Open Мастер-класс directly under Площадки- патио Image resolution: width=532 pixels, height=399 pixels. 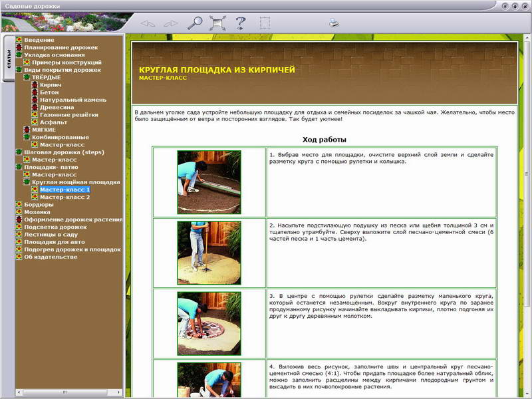click(x=55, y=174)
